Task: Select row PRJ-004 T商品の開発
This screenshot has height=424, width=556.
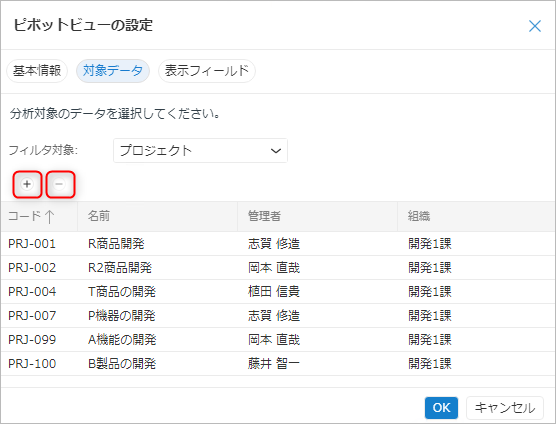Action: point(278,292)
